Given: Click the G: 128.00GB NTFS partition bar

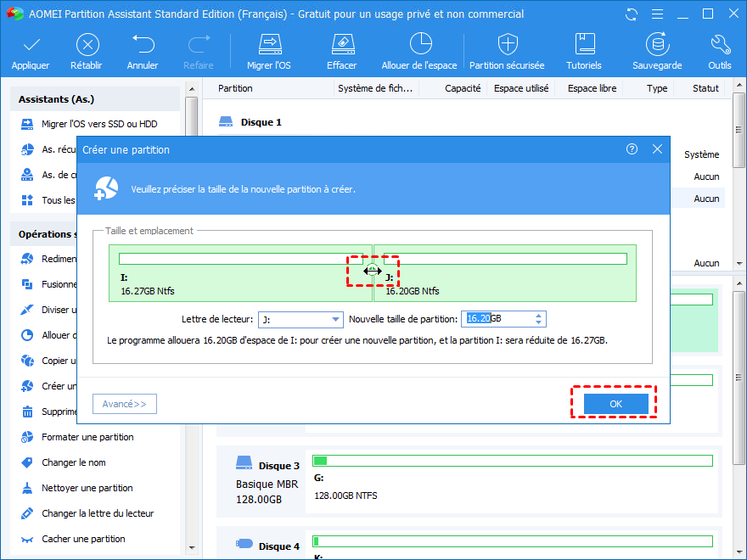Looking at the screenshot, I should pos(512,461).
